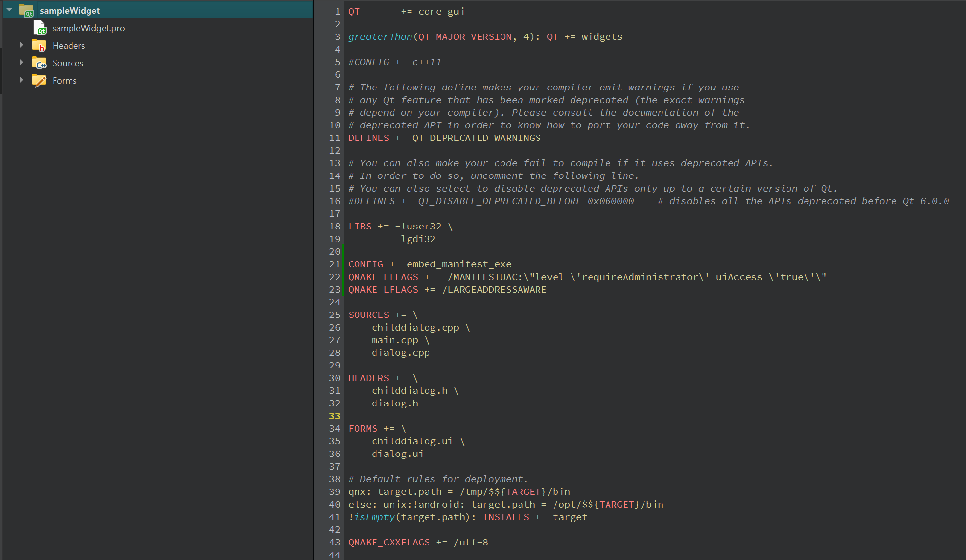Viewport: 966px width, 560px height.
Task: Click the isEmpty function on line 41
Action: (374, 517)
